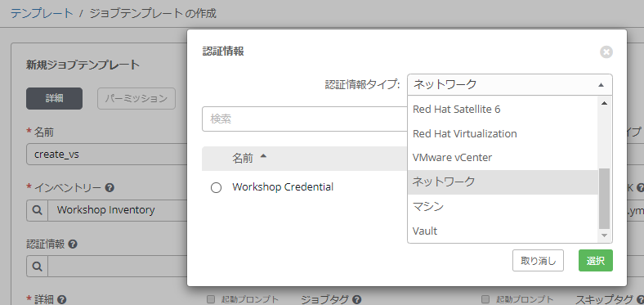The image size is (644, 305).
Task: Close the 認証情報 dialog with X icon
Action: point(606,52)
